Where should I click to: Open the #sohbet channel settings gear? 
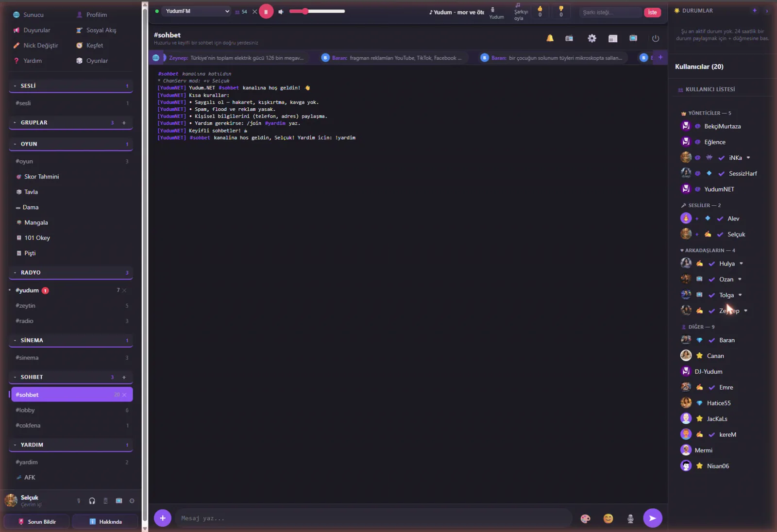[591, 38]
